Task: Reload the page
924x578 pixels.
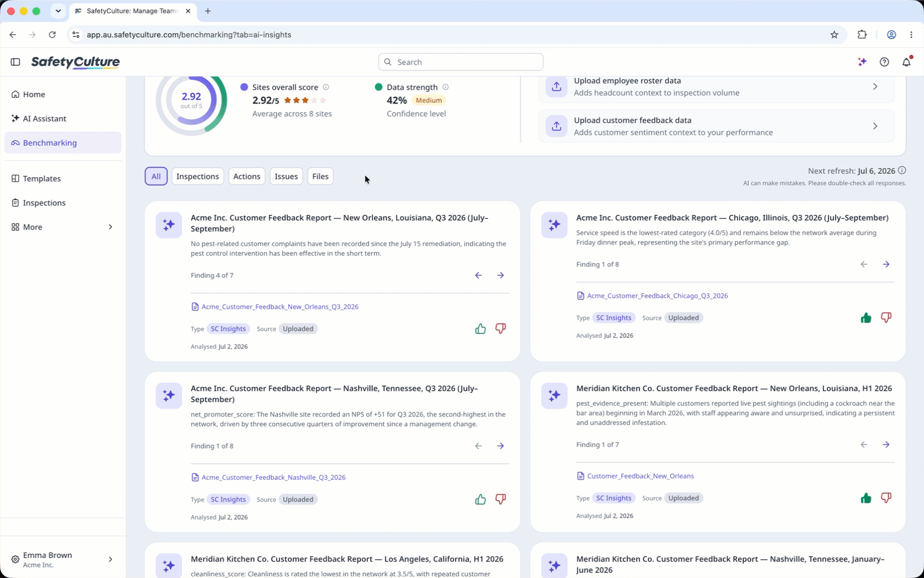Action: (52, 35)
